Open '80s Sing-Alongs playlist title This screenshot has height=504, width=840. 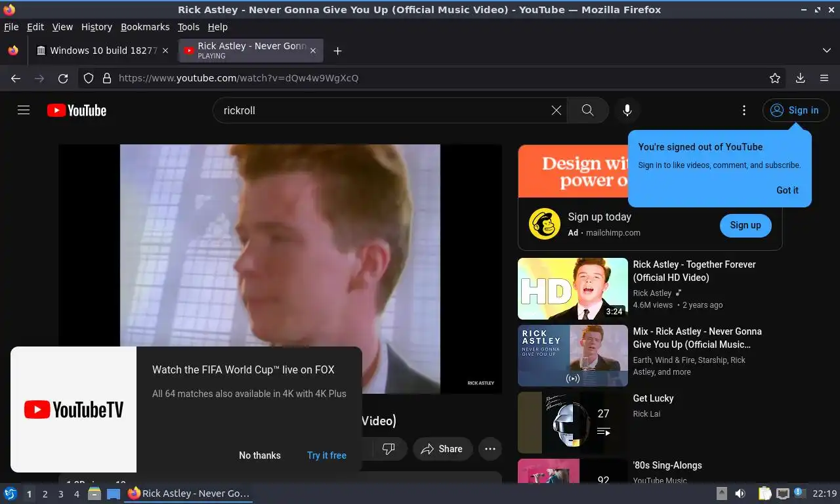[x=667, y=465]
